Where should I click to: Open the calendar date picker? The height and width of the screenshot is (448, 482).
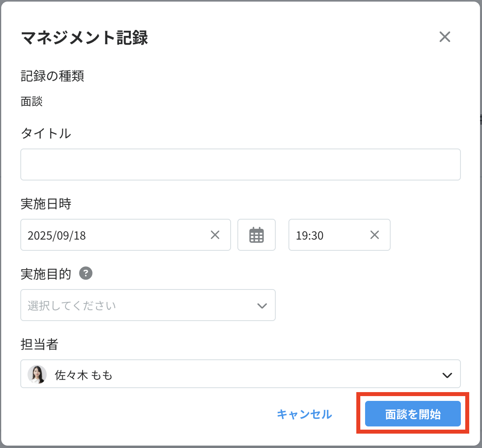256,235
